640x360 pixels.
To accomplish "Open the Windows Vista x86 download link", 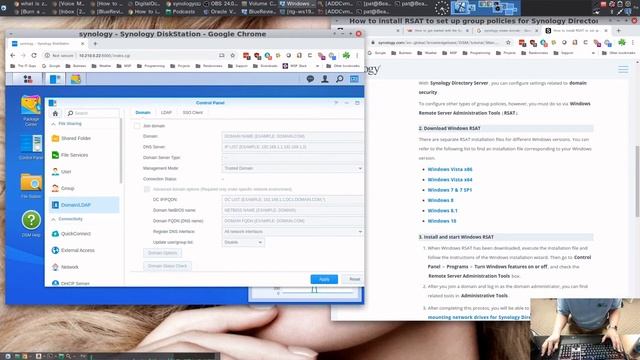I will 450,169.
